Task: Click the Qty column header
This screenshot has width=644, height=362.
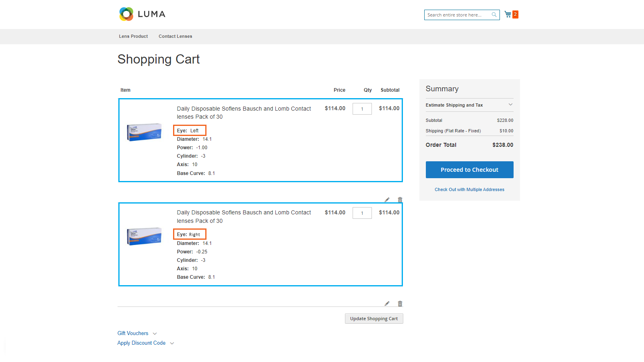Action: pos(368,90)
